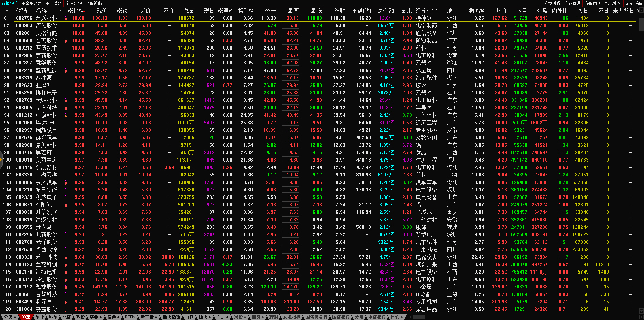This screenshot has height=320, width=644.
Task: Click the red sort arrow on 涨幅%
Action: pyautogui.click(x=84, y=11)
